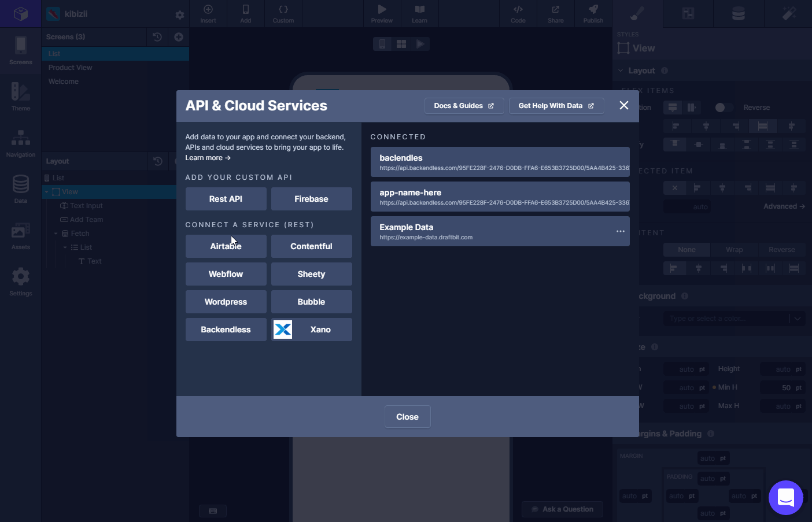The height and width of the screenshot is (522, 812).
Task: Switch to the properties panel tab
Action: (x=688, y=13)
